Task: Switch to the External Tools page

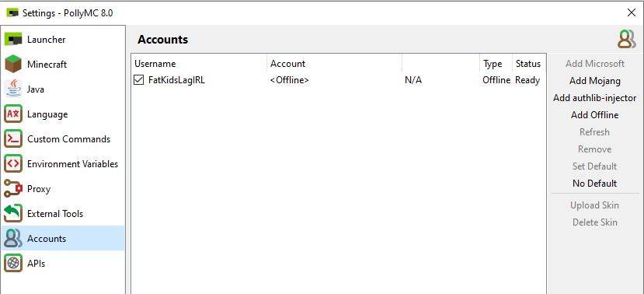Action: point(55,214)
